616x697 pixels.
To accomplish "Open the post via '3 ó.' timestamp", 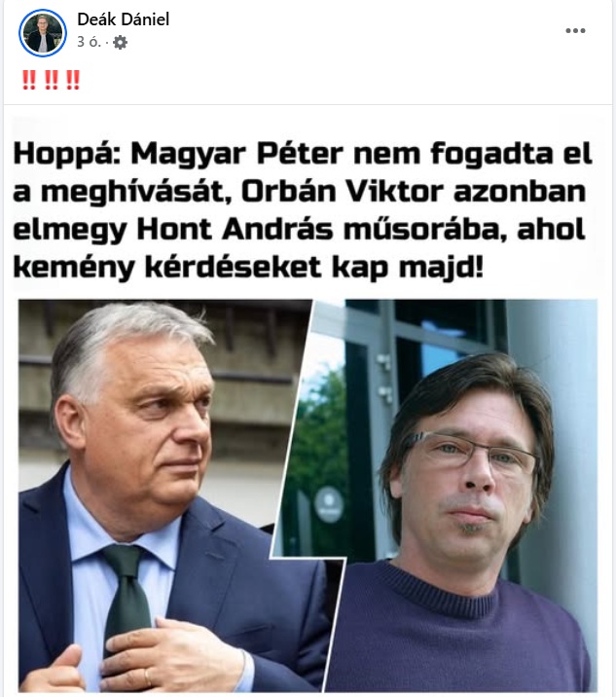I will tap(89, 42).
